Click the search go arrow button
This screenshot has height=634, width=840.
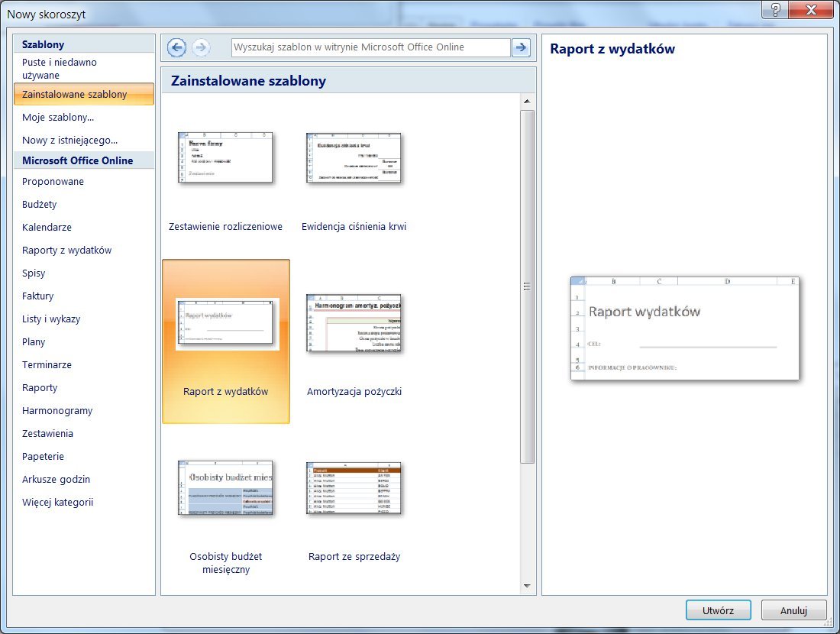tap(521, 47)
